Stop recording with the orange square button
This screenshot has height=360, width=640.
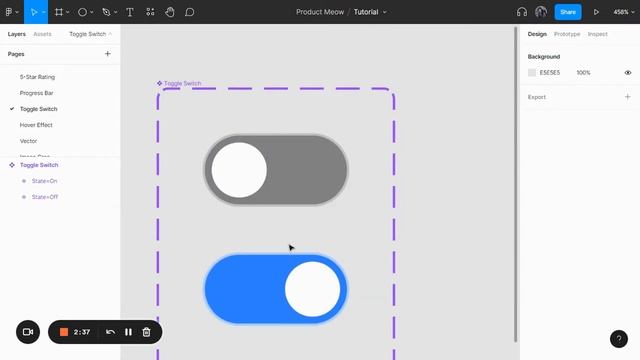(x=64, y=332)
